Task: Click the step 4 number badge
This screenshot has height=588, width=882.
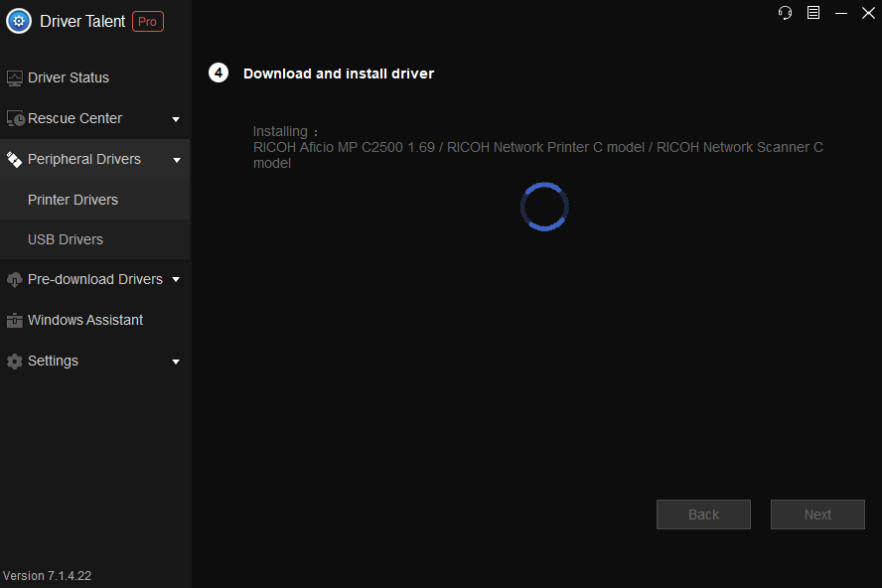Action: (219, 73)
